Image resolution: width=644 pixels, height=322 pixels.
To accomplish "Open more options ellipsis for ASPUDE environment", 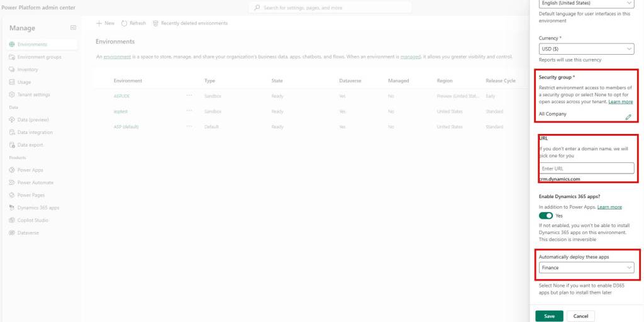I will (189, 96).
